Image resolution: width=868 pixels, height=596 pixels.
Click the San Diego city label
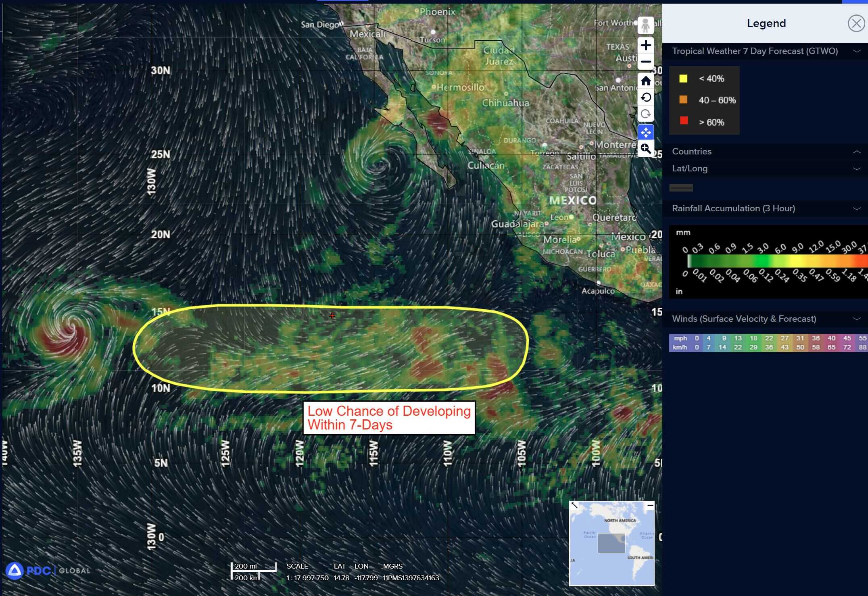320,25
